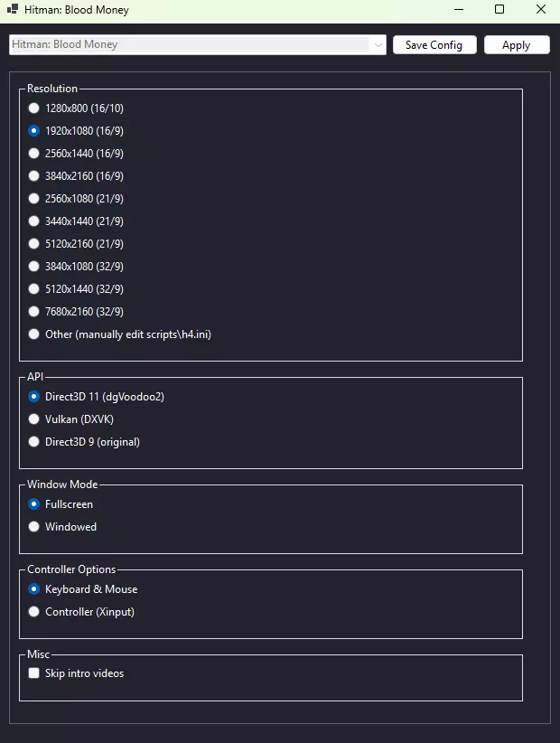Click the Save Config button
This screenshot has width=560, height=743.
point(434,45)
